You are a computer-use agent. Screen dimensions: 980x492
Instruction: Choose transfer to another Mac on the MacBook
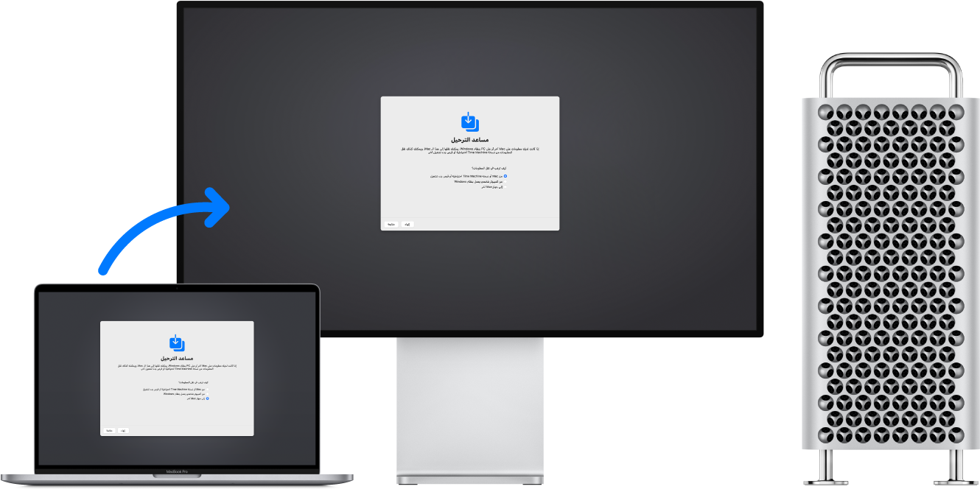tap(209, 399)
